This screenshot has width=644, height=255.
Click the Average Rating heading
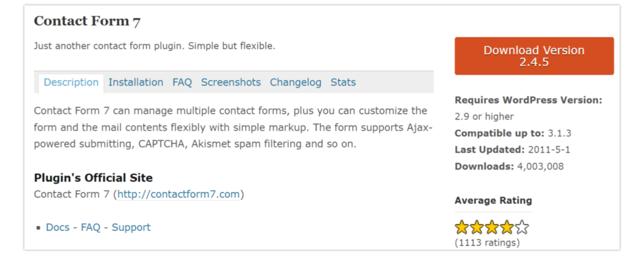click(493, 201)
